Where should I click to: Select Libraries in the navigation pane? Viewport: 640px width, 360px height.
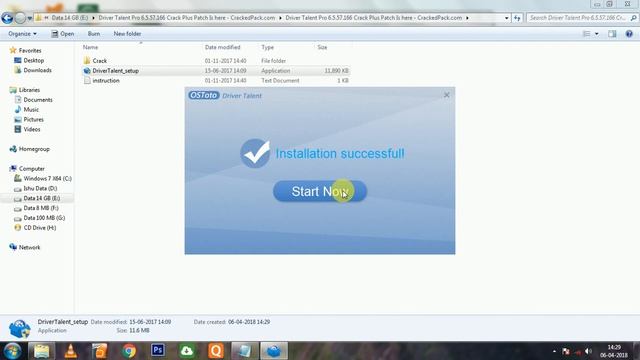pos(29,90)
